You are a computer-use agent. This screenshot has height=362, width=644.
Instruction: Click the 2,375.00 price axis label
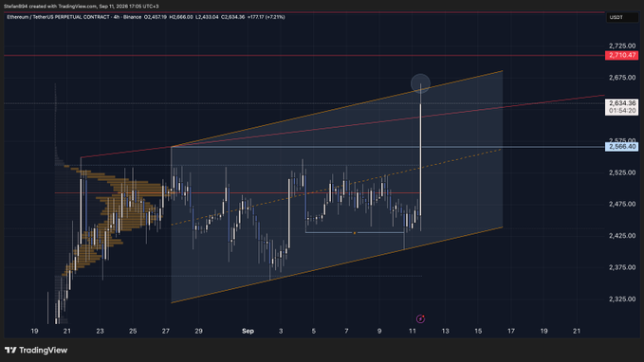coord(622,267)
